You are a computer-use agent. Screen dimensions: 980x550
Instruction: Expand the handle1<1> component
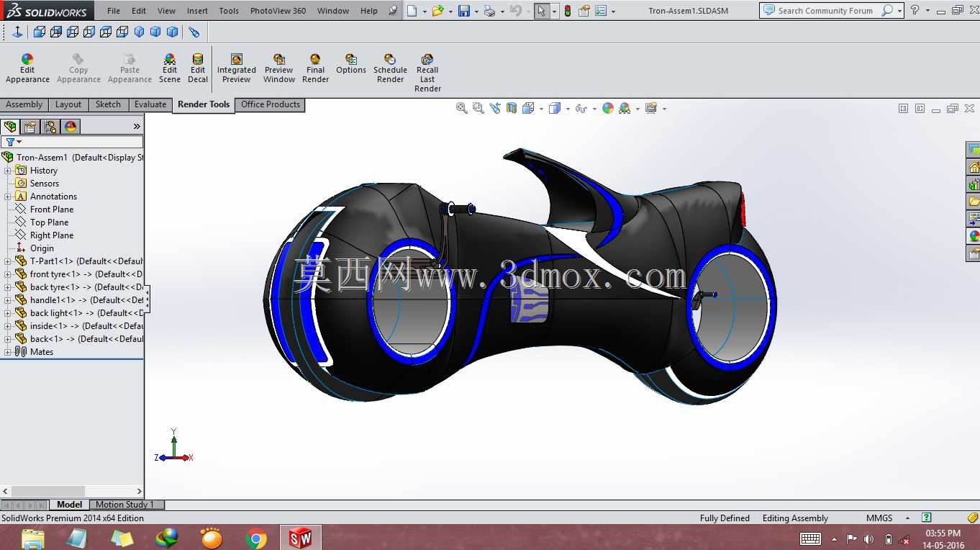coord(8,300)
